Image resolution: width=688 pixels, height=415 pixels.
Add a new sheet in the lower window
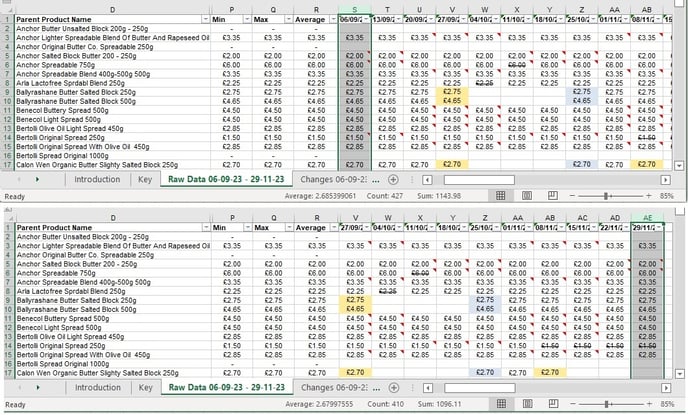394,387
